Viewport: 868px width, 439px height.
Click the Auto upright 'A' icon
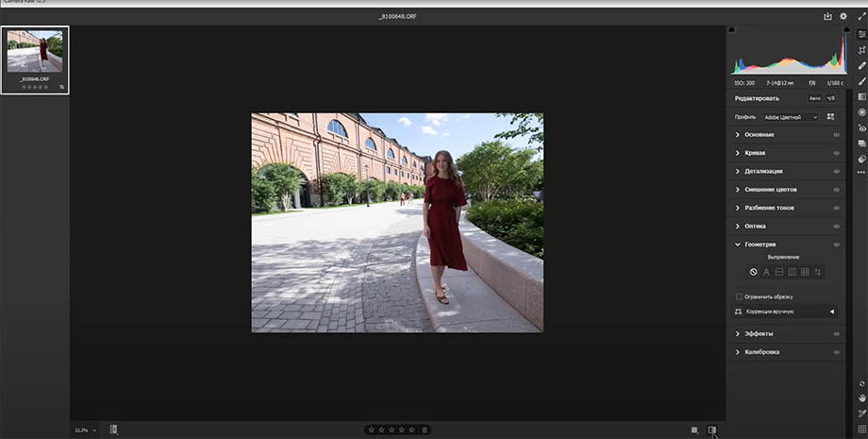[x=766, y=272]
